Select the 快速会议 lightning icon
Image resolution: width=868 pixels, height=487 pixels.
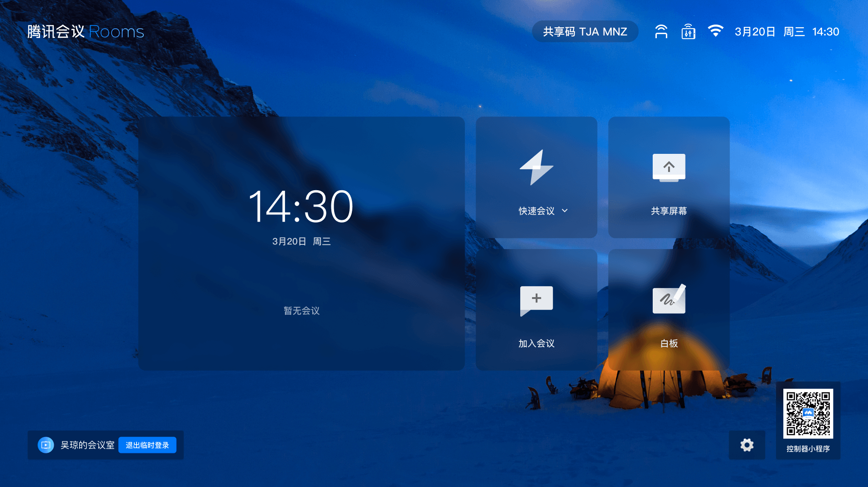click(x=536, y=167)
